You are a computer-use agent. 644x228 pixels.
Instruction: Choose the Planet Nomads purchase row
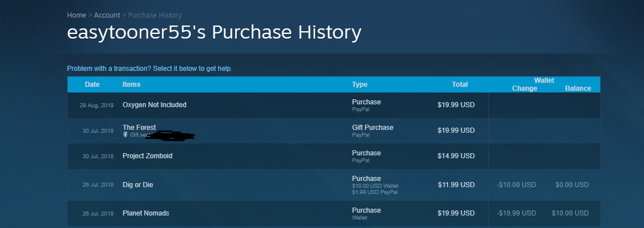(x=145, y=213)
